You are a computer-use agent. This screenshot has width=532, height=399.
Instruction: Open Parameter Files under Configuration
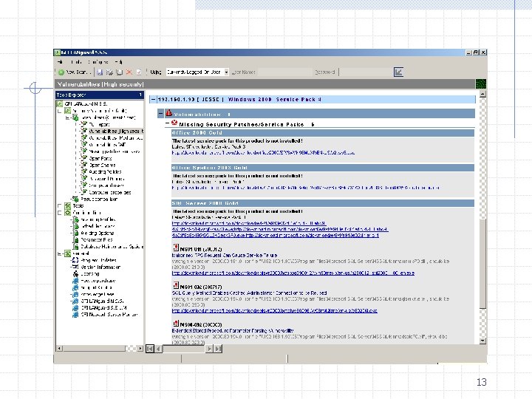tap(97, 240)
